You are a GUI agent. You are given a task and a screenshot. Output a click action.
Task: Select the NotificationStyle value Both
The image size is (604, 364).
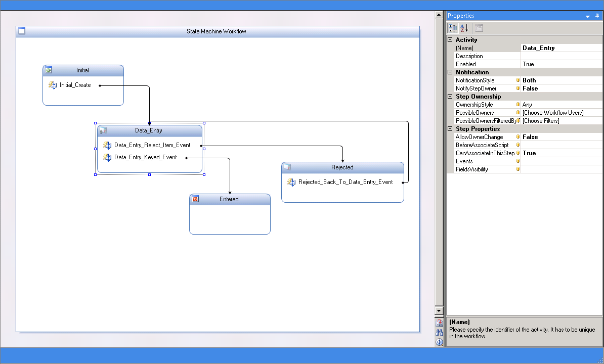pyautogui.click(x=562, y=80)
